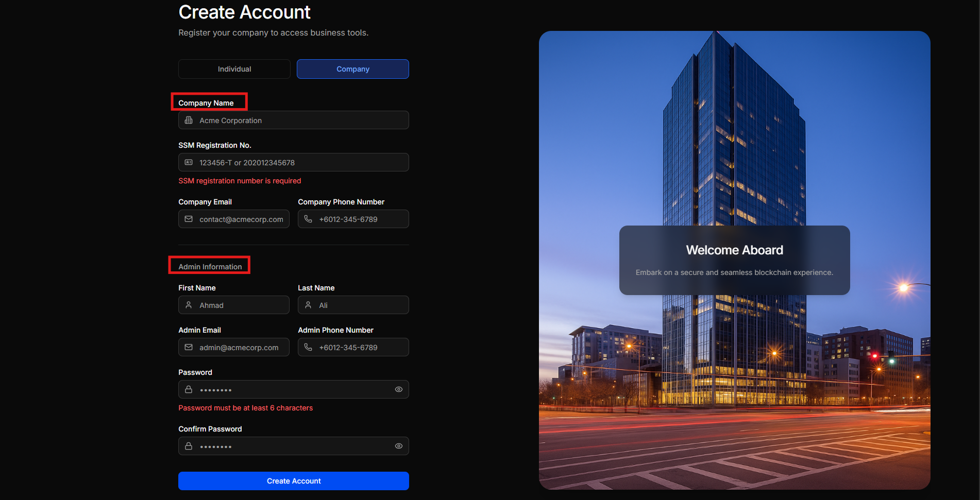Click the ID card icon beside SSM placeholder
The image size is (980, 500).
click(x=189, y=162)
